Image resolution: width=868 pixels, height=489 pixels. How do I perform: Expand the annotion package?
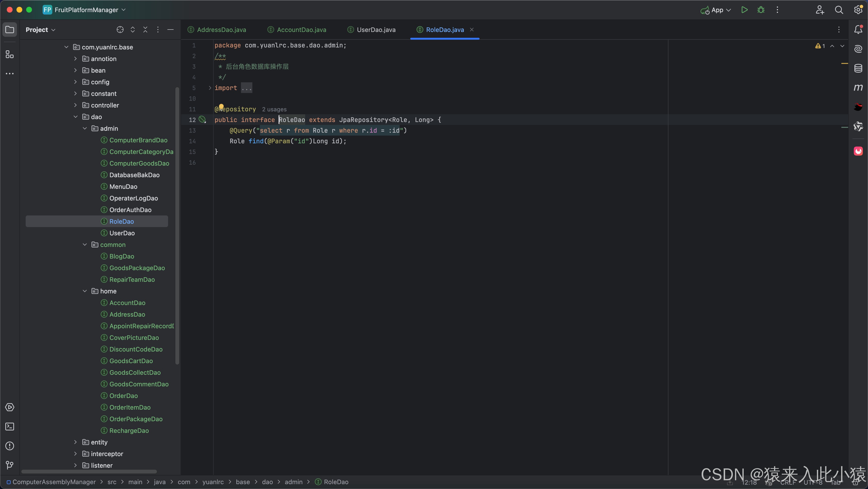click(x=76, y=59)
